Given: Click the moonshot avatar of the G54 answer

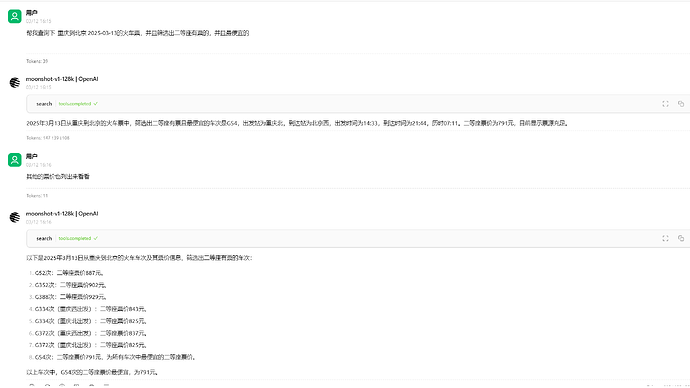Looking at the screenshot, I should click(15, 83).
